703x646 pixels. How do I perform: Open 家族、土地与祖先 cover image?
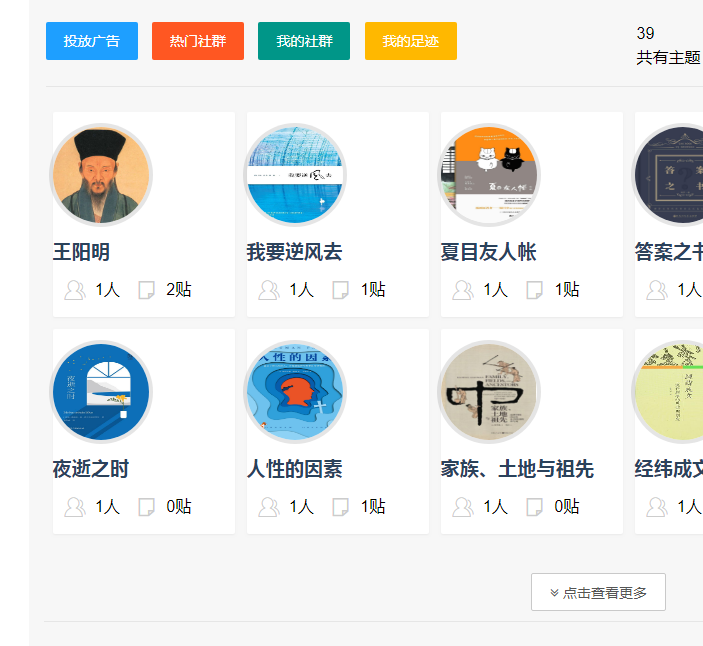[489, 391]
